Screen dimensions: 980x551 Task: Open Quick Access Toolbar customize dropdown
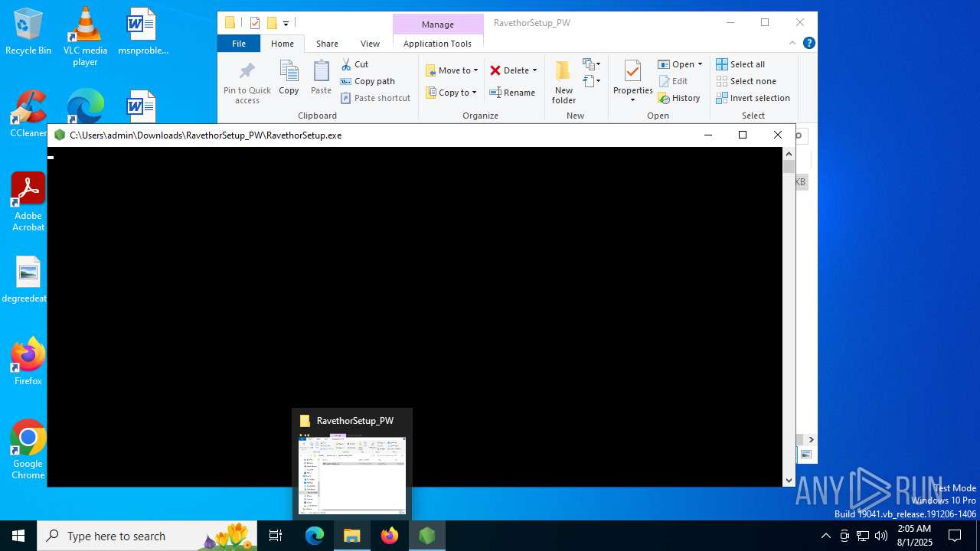[286, 23]
